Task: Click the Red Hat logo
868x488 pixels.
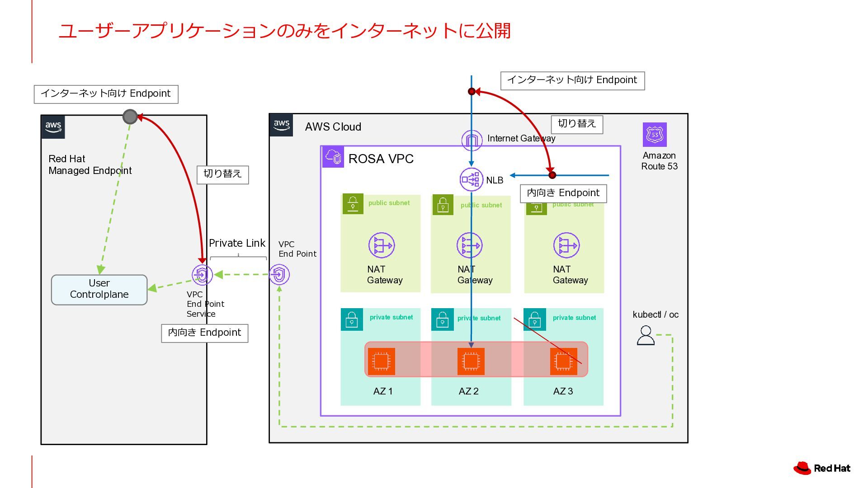Action: pos(822,468)
